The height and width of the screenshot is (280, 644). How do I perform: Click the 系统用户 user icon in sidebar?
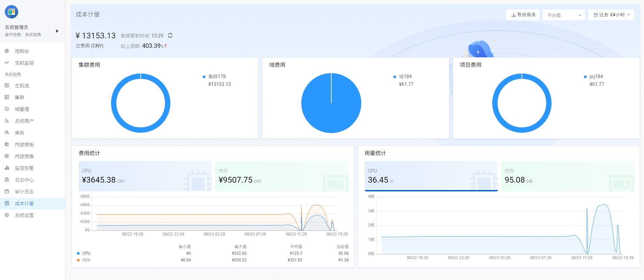click(7, 121)
